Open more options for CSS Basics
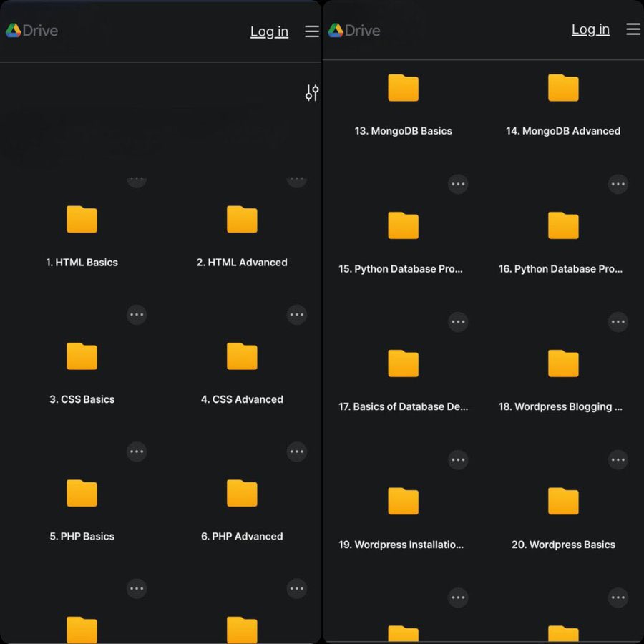The width and height of the screenshot is (644, 644). click(137, 314)
